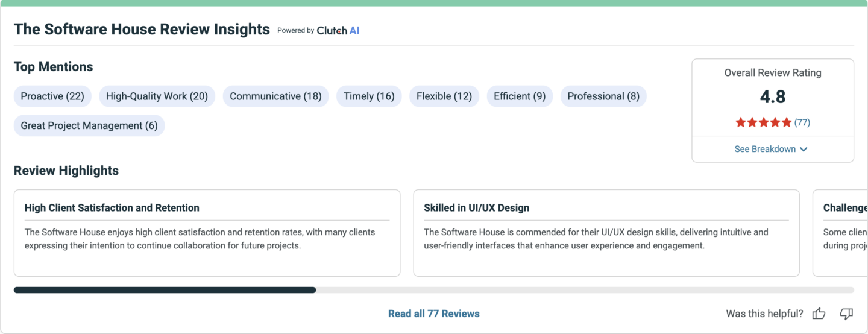Select the Timely (16) mention tag
The width and height of the screenshot is (868, 334).
coord(369,96)
